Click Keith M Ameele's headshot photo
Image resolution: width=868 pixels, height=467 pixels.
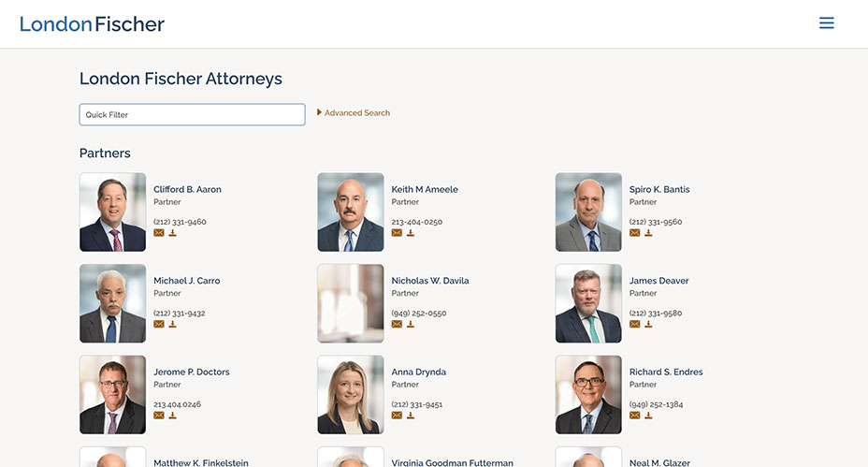(x=351, y=212)
